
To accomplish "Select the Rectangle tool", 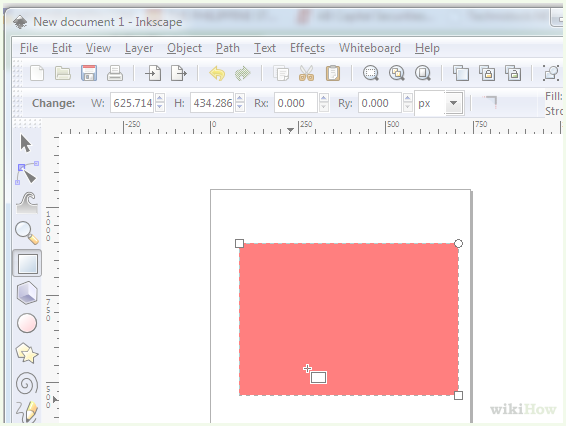I will 27,263.
